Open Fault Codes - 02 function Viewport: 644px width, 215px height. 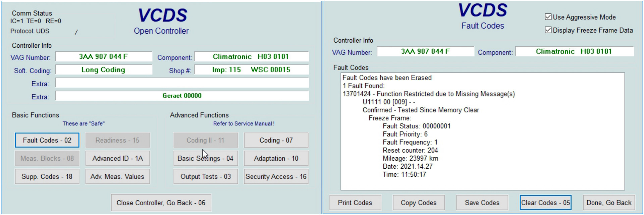(x=47, y=140)
